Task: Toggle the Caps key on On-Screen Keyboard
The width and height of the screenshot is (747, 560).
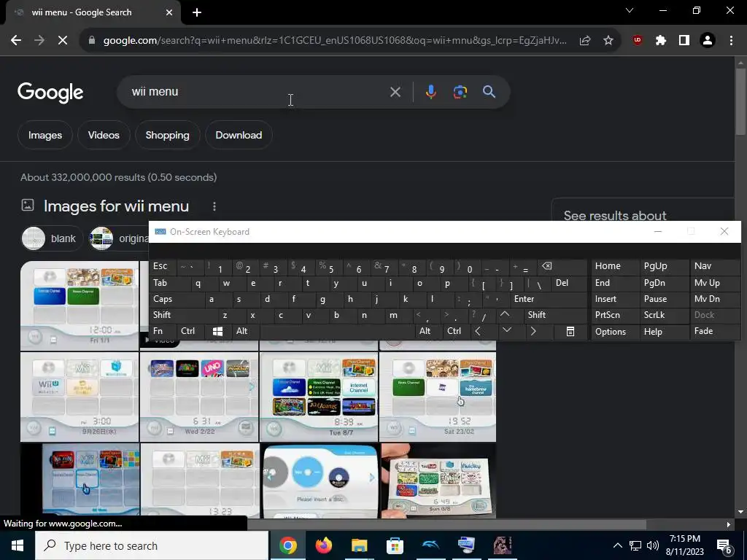Action: tap(177, 299)
